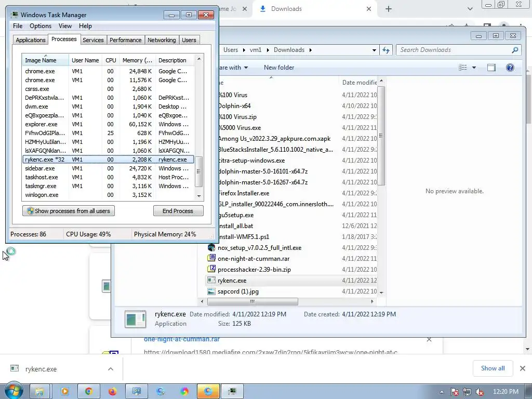Open the Explorer address bar history dropdown

pos(374,50)
